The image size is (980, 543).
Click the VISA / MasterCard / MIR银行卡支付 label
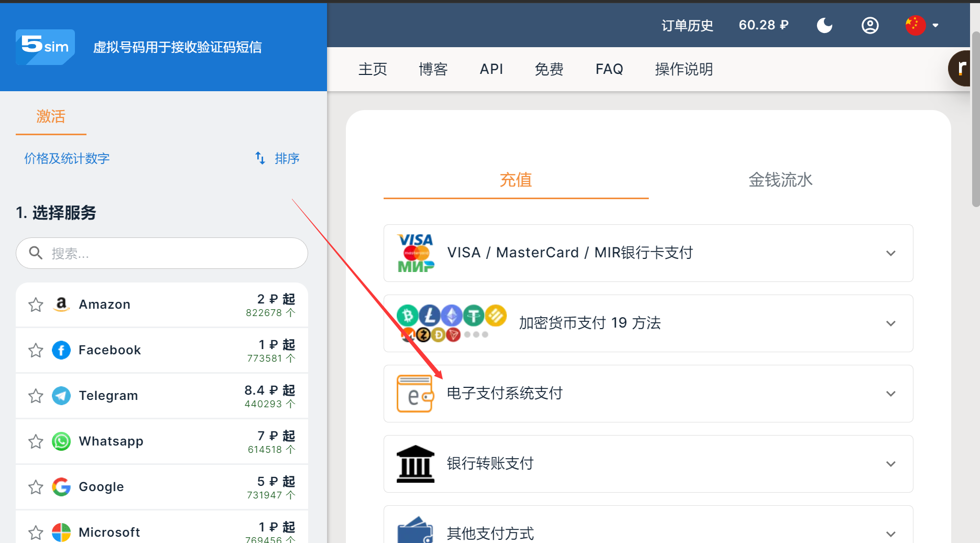tap(570, 253)
